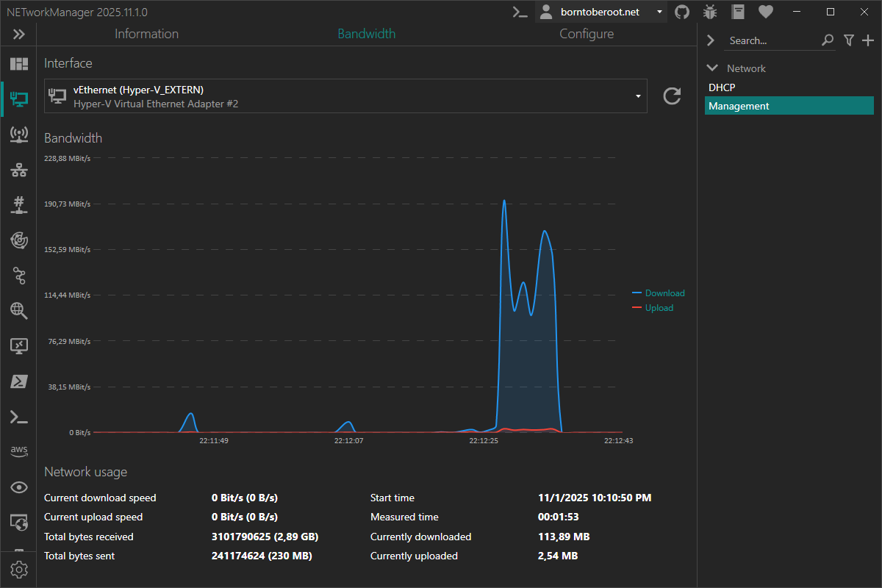The width and height of the screenshot is (882, 588).
Task: Open the Dashboard panel
Action: (18, 63)
